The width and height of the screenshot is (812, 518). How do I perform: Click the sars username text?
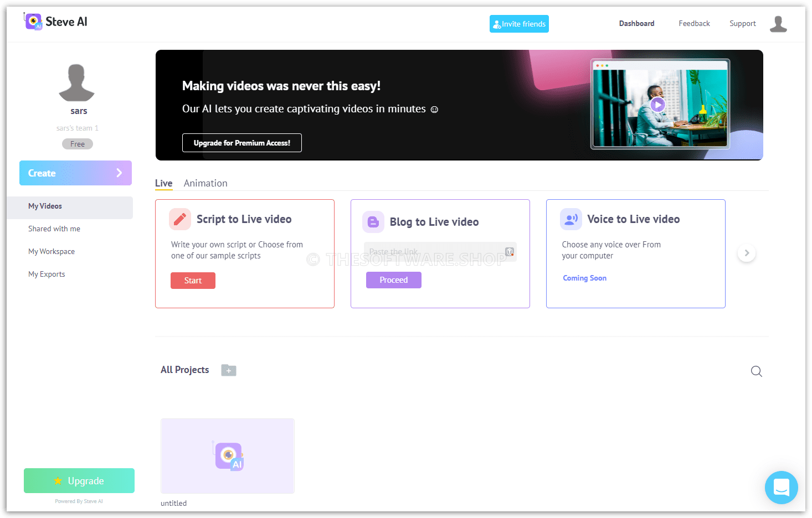point(79,111)
